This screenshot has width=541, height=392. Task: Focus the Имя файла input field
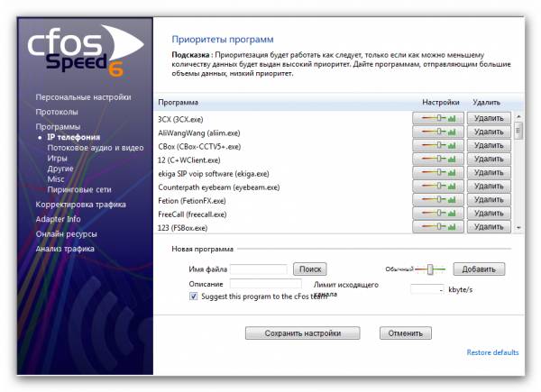click(259, 269)
